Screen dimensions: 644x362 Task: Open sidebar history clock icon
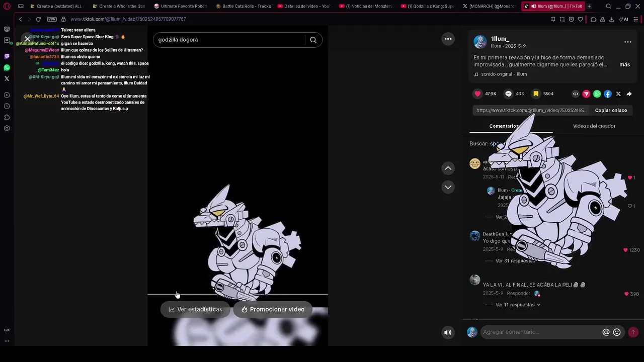click(7, 106)
